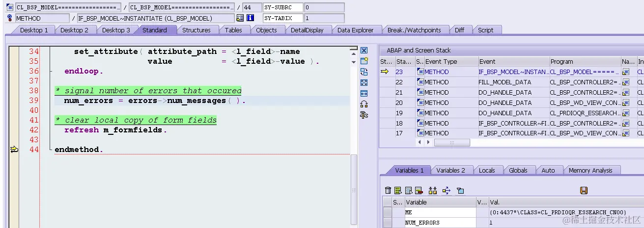Select the Globals tab
Image resolution: width=644 pixels, height=228 pixels.
518,170
